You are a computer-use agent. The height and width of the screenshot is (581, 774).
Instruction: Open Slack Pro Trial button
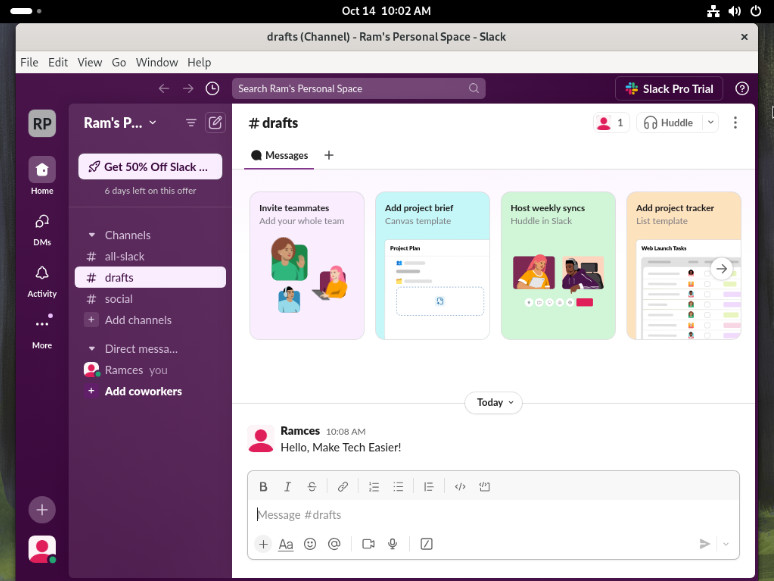click(669, 89)
